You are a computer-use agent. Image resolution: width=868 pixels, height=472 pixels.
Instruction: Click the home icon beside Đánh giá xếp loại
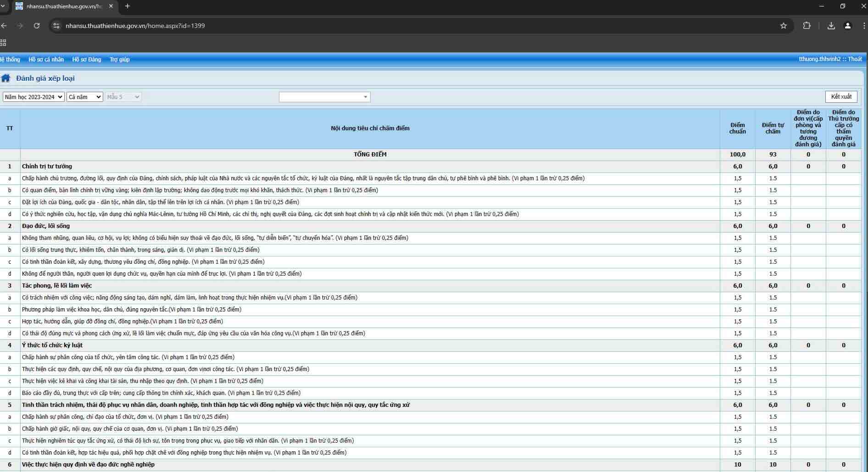tap(6, 78)
